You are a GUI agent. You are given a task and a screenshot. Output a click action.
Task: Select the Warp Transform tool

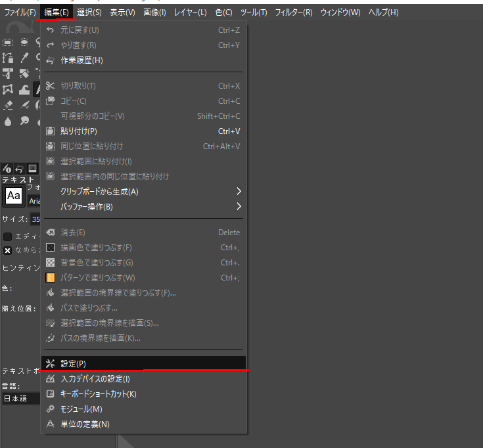(x=24, y=89)
